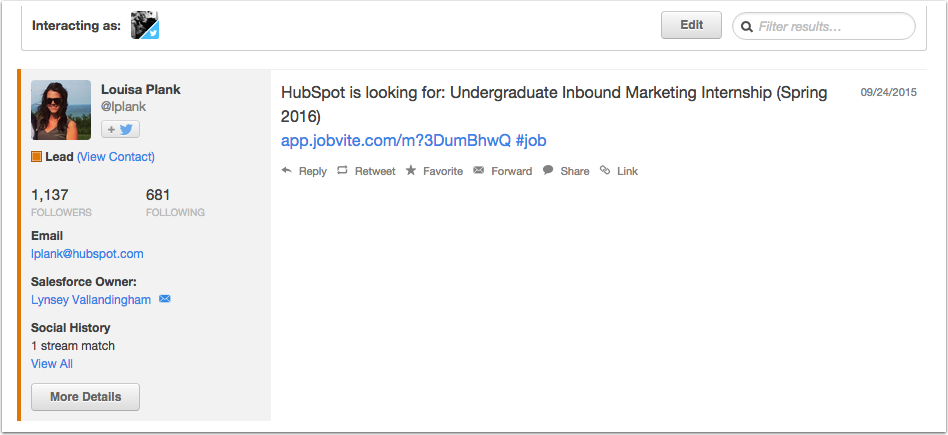Click the 1 stream match text
The image size is (948, 435).
pos(73,346)
